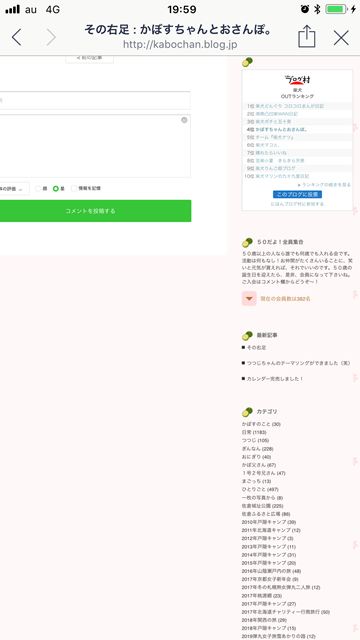The height and width of the screenshot is (640, 360).
Task: Open category 1号2号兄さん (47)
Action: 264,473
